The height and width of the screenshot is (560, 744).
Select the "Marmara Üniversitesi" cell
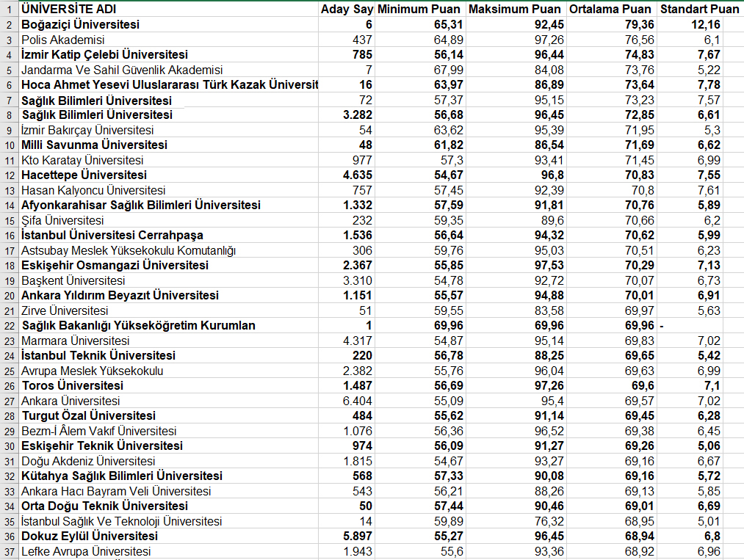click(169, 341)
